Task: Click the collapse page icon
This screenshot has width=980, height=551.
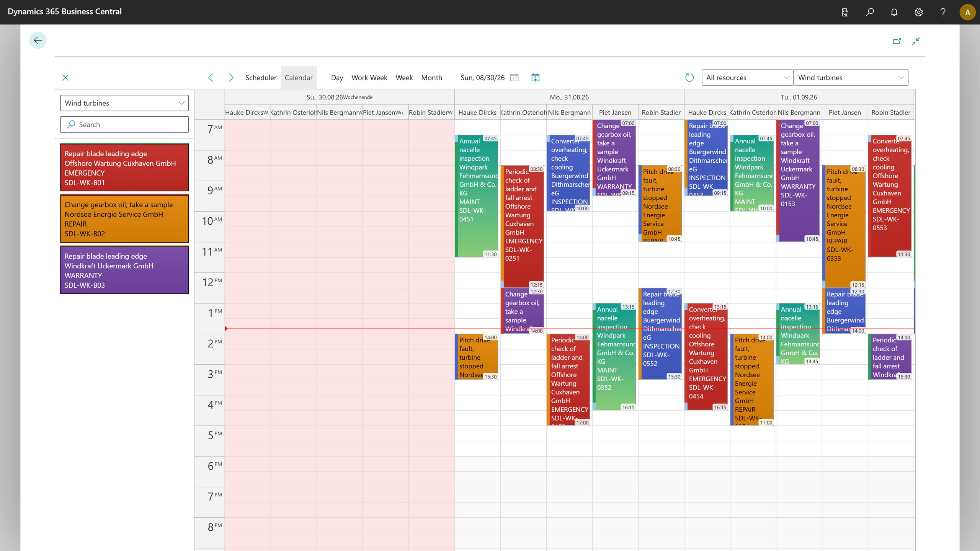Action: pos(916,41)
